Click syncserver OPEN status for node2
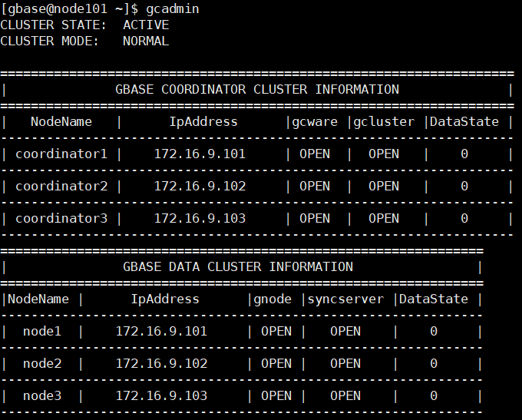522x420 pixels. (345, 364)
